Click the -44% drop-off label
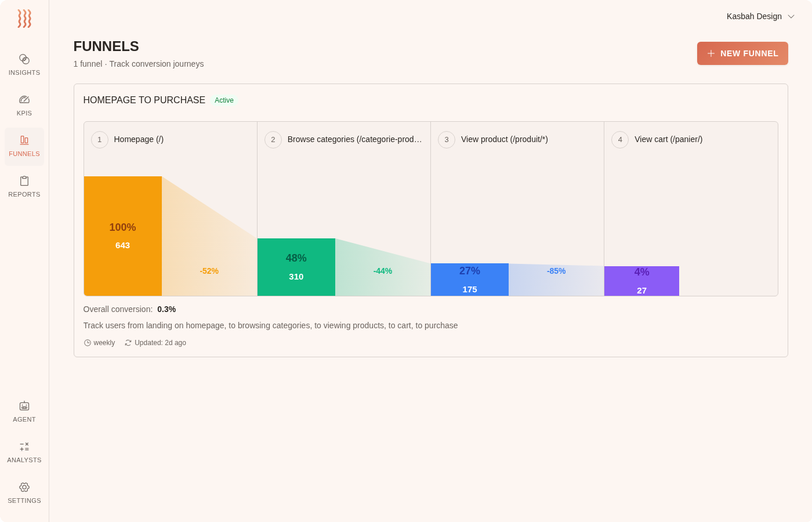The height and width of the screenshot is (522, 812). pyautogui.click(x=383, y=271)
